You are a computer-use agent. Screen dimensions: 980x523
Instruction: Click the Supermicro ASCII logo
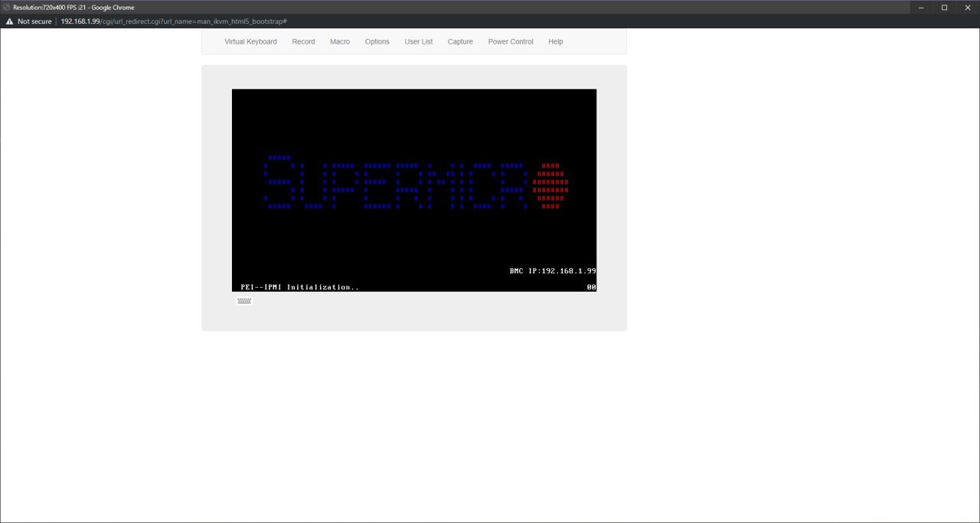pos(416,182)
